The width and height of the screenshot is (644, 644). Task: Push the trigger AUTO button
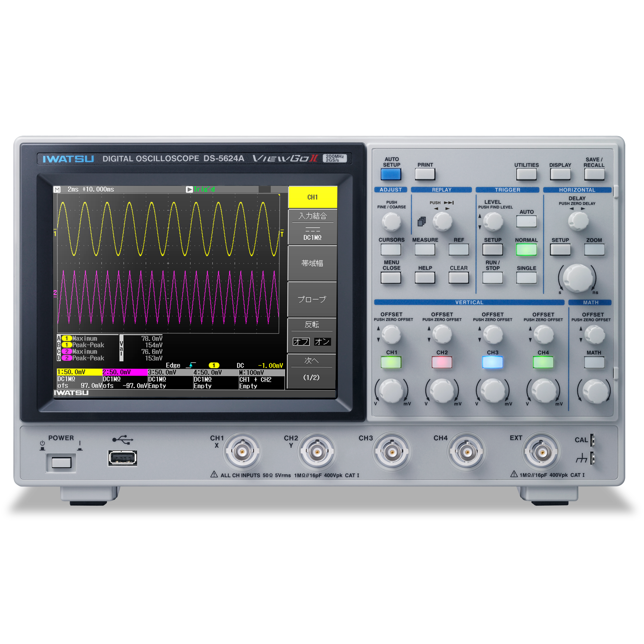[x=526, y=221]
